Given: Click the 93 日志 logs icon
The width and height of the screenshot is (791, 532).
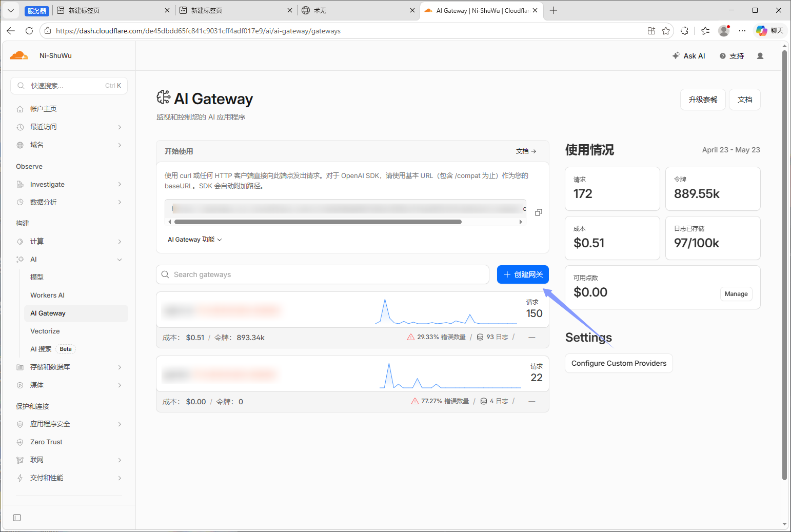Looking at the screenshot, I should [480, 337].
